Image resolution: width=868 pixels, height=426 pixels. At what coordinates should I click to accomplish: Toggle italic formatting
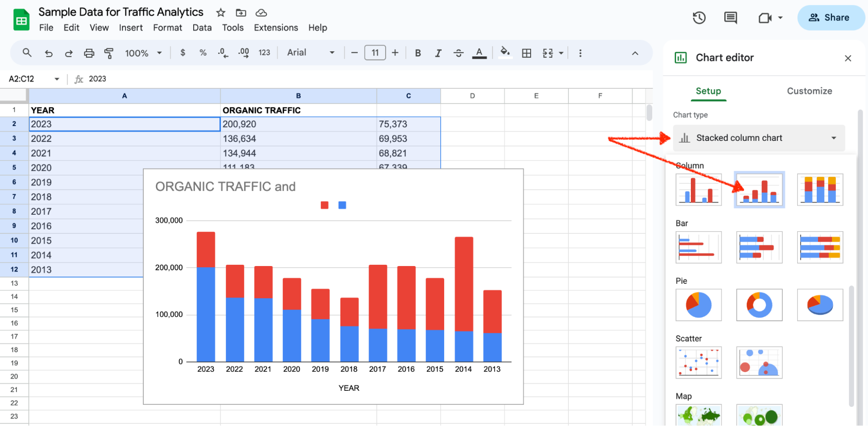tap(438, 53)
